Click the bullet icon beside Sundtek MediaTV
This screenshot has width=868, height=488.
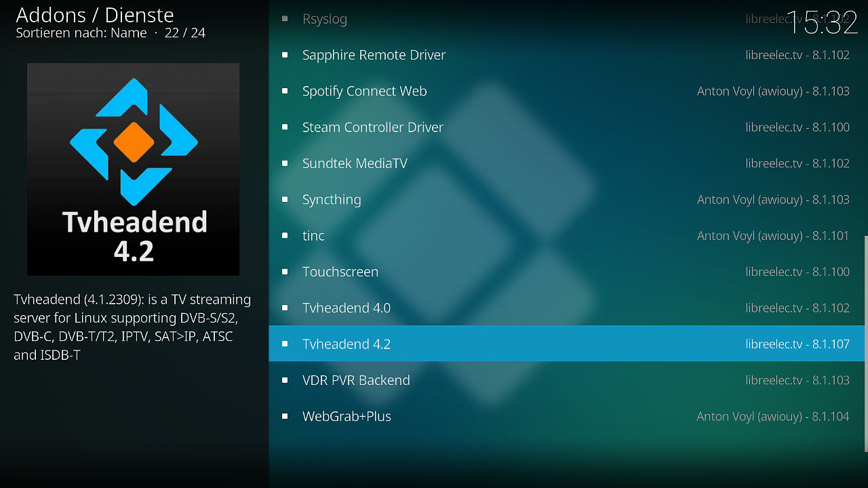coord(285,163)
